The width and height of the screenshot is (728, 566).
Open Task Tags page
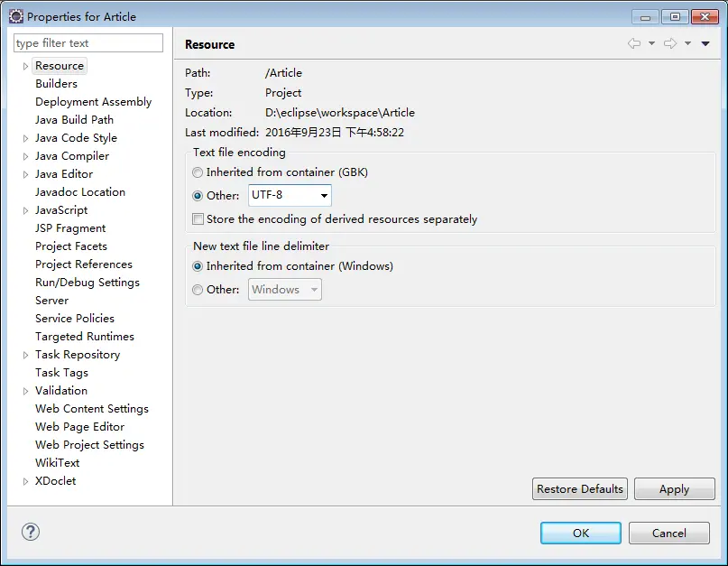(61, 373)
